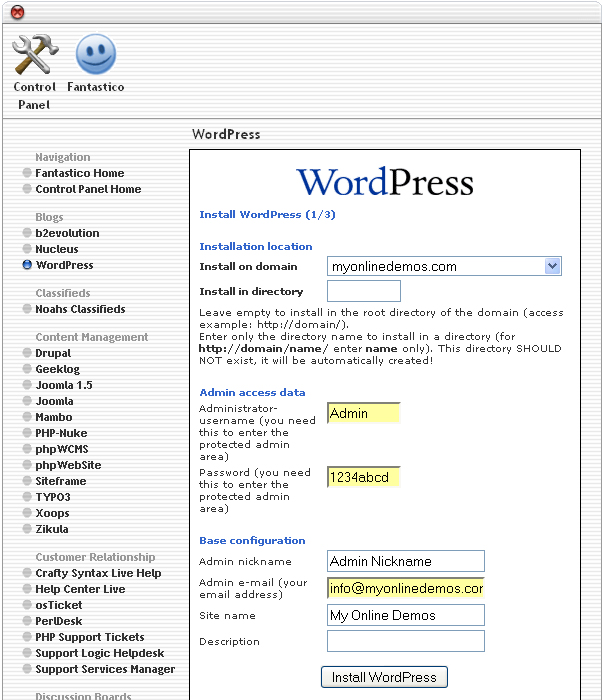
Task: Click the 'Content Management' section header
Action: 92,337
